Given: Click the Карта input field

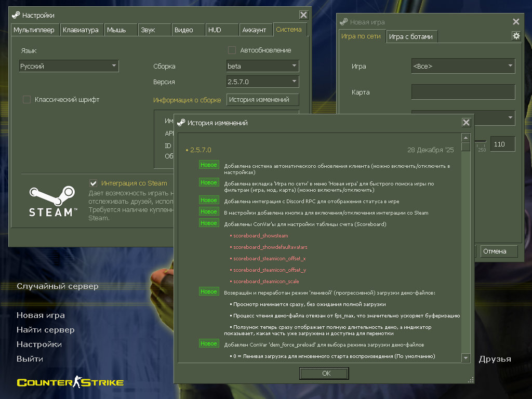Looking at the screenshot, I should (463, 92).
